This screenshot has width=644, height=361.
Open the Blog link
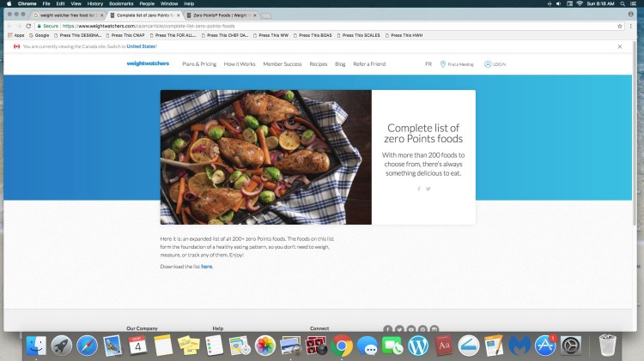coord(340,64)
